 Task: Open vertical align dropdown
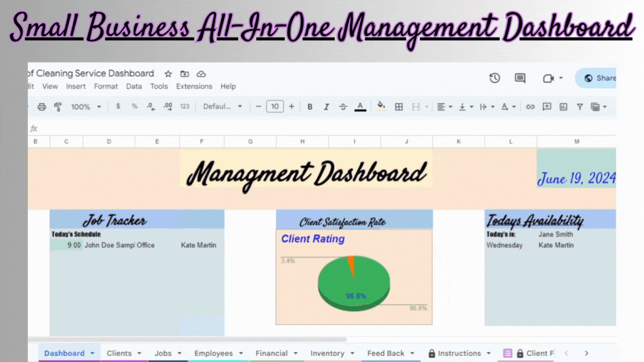465,107
